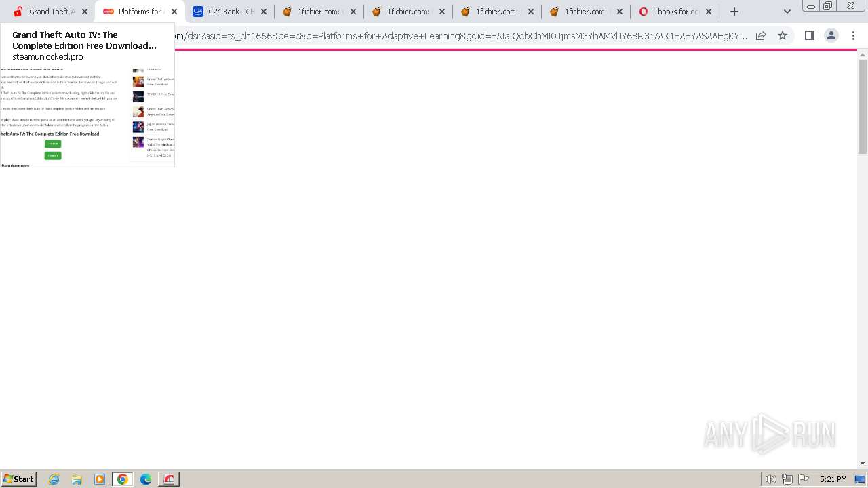The width and height of the screenshot is (868, 488).
Task: Close the second 1fichier.com tab
Action: point(442,12)
